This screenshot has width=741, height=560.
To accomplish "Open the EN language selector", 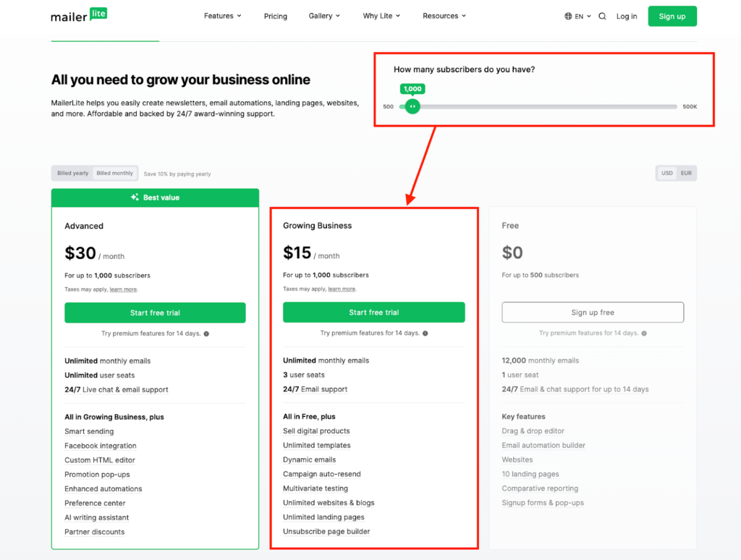I will tap(577, 15).
